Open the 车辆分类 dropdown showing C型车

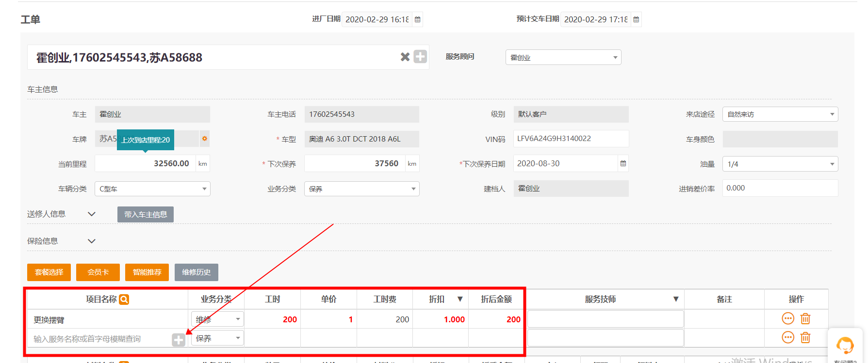coord(152,189)
